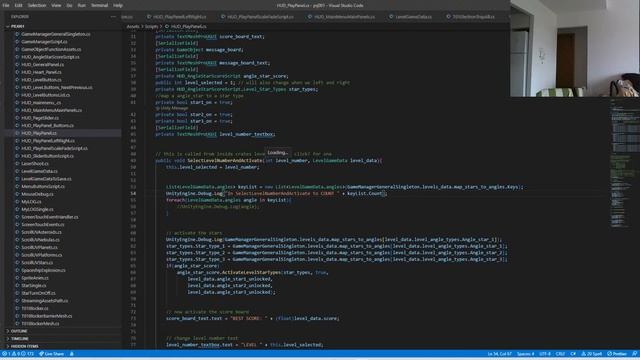The height and width of the screenshot is (360, 640).
Task: Open the Help menu
Action: click(x=118, y=5)
